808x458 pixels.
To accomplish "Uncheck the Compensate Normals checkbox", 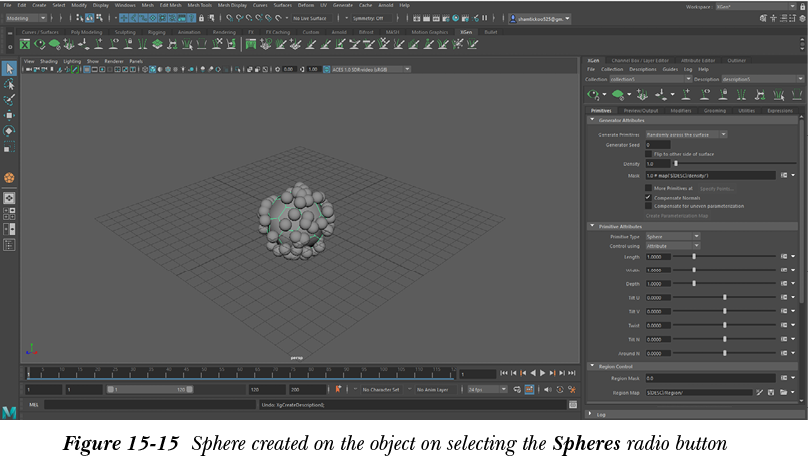I will (648, 197).
